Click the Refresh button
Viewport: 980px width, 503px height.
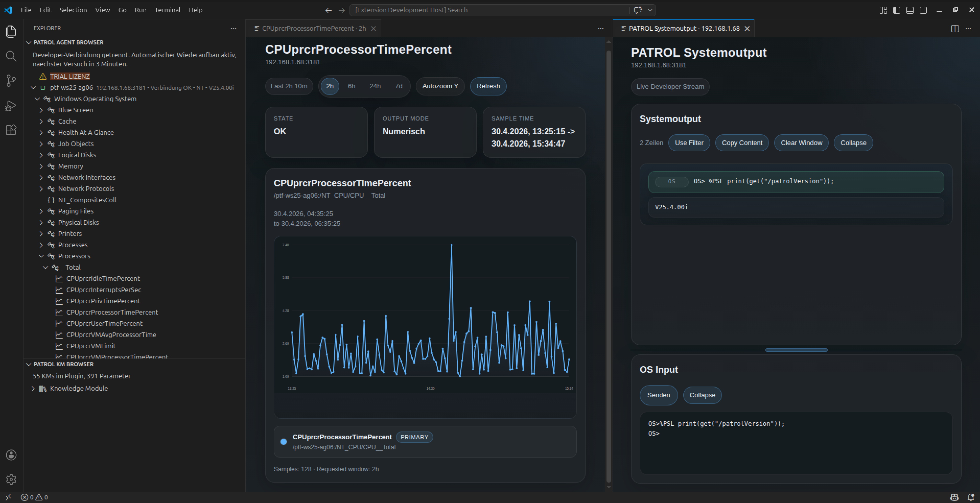click(x=488, y=86)
